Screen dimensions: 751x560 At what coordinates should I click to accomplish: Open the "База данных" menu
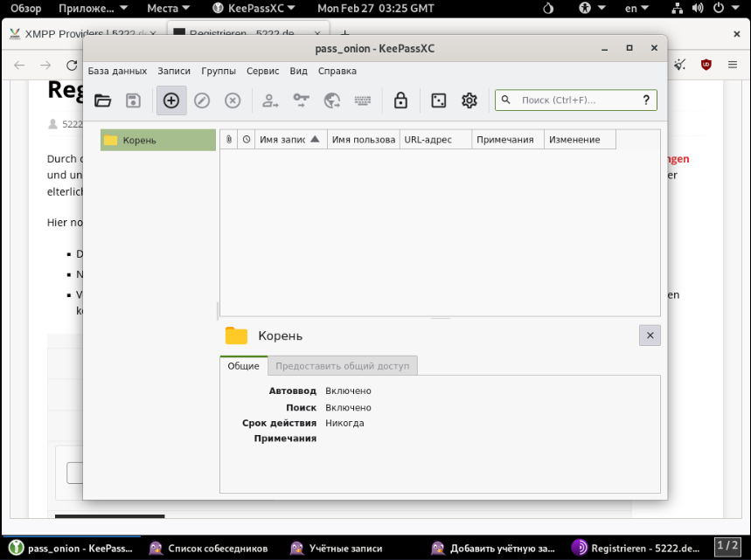[x=117, y=71]
